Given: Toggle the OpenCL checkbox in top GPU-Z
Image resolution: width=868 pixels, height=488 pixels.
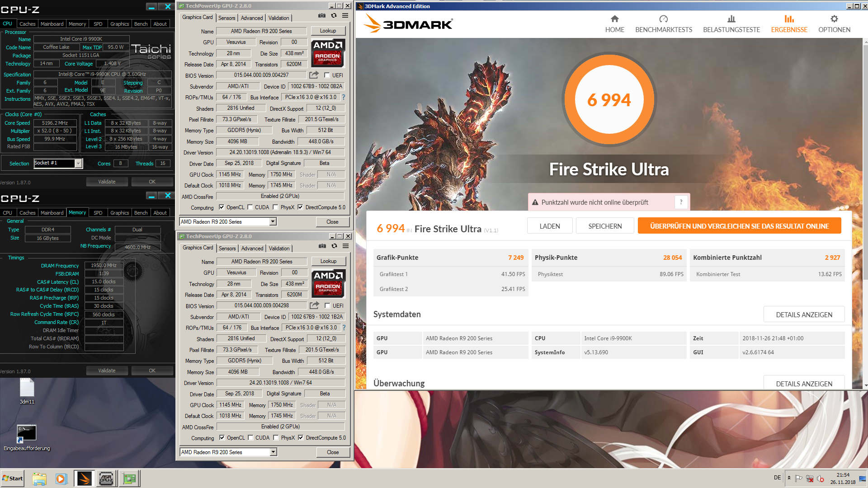Looking at the screenshot, I should [222, 207].
